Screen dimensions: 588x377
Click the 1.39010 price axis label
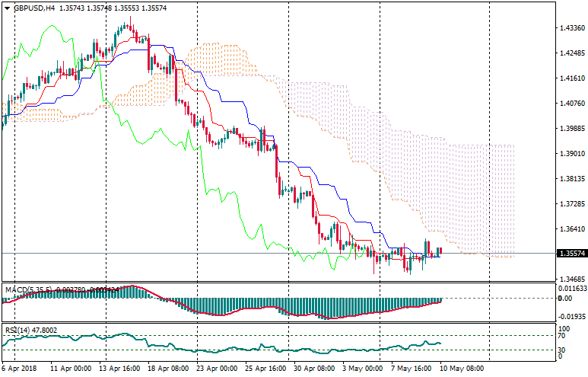(x=571, y=154)
